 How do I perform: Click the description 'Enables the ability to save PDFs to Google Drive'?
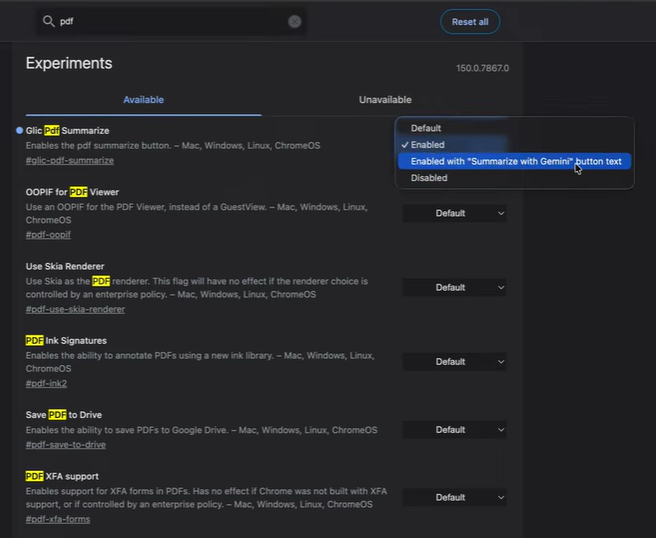126,430
